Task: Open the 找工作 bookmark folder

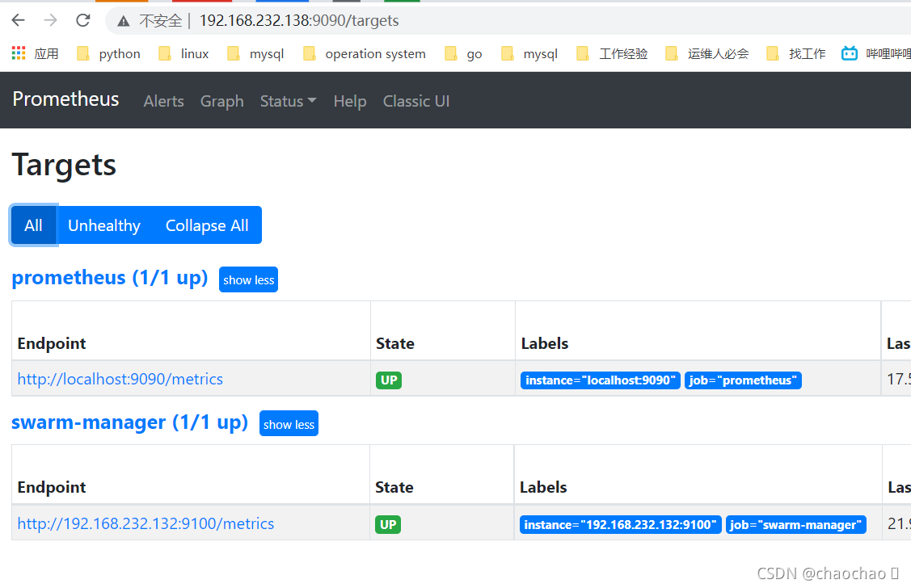Action: pyautogui.click(x=796, y=54)
